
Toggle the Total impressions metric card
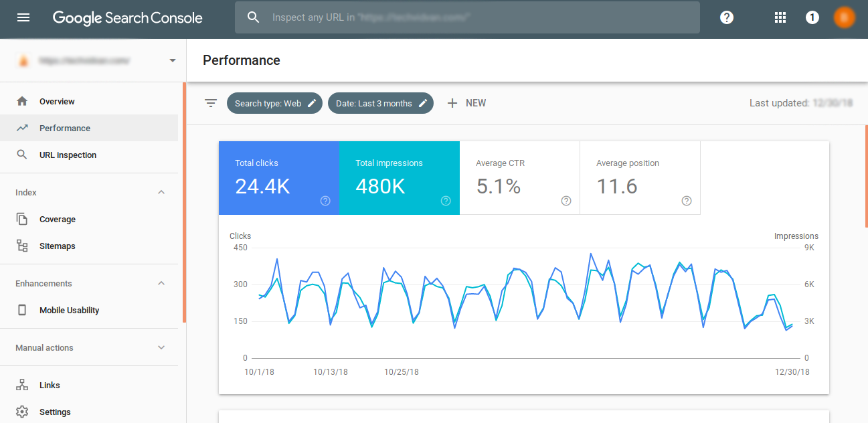tap(400, 178)
